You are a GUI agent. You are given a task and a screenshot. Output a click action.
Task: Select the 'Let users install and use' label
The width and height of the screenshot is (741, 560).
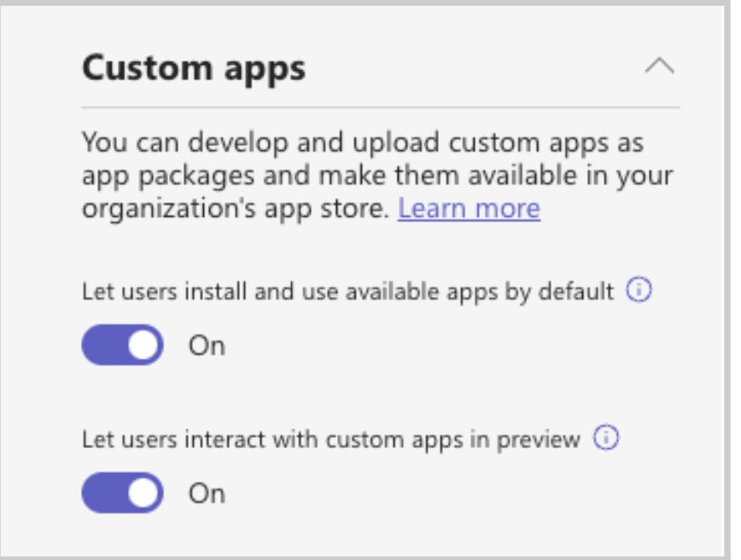pos(347,292)
